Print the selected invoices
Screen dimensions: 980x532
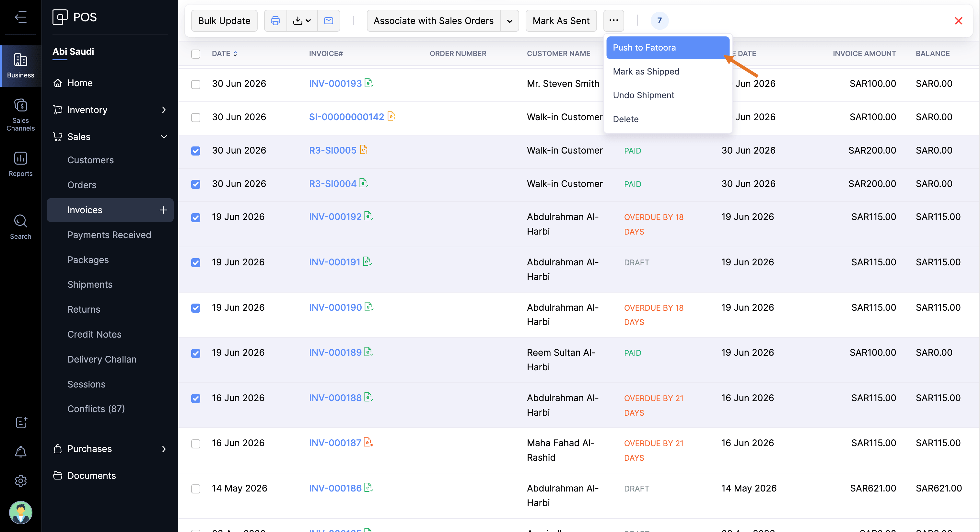(x=275, y=20)
